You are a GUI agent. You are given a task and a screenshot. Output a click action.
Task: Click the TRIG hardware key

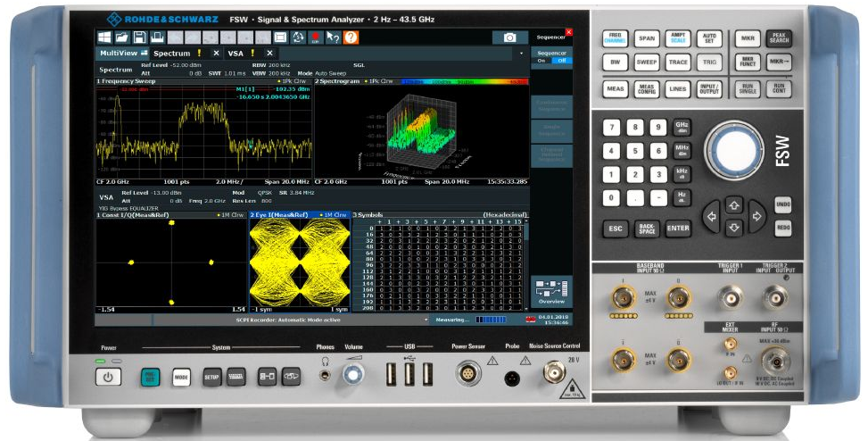coord(710,62)
